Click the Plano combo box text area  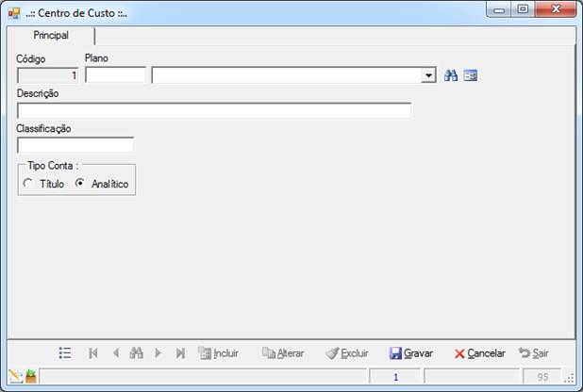click(x=287, y=75)
